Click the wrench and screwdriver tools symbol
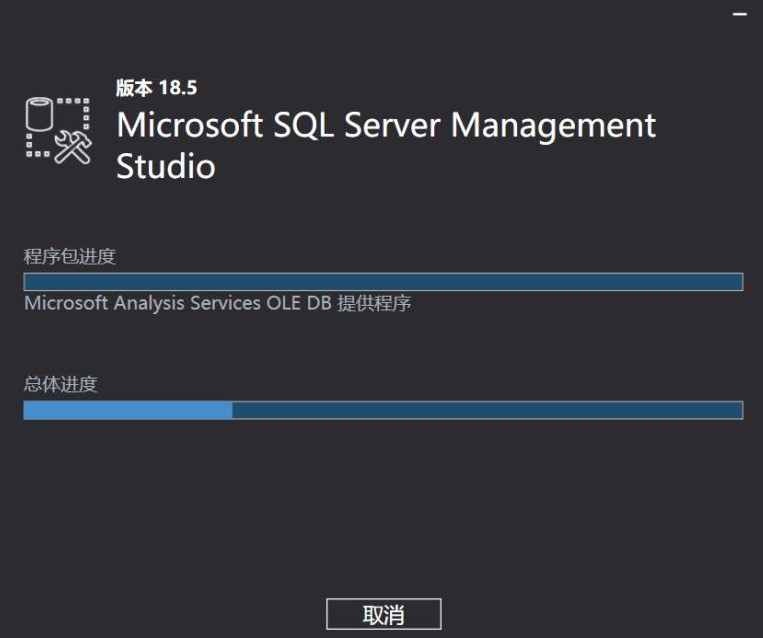The image size is (763, 638). point(73,147)
